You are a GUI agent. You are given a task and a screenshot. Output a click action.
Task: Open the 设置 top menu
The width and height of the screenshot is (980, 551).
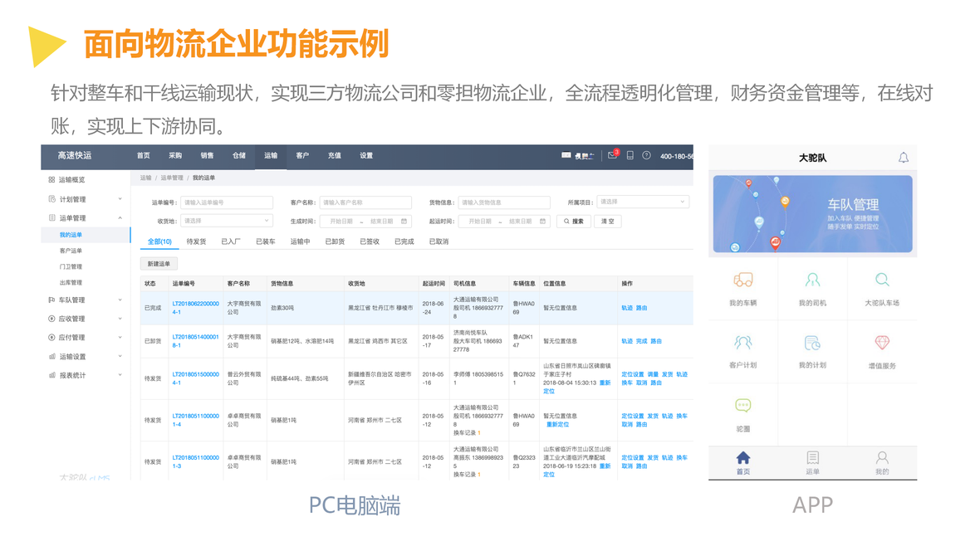tap(366, 155)
